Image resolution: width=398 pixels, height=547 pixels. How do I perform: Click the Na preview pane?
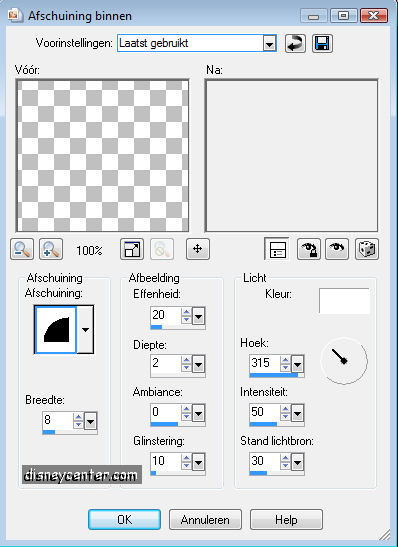[292, 155]
